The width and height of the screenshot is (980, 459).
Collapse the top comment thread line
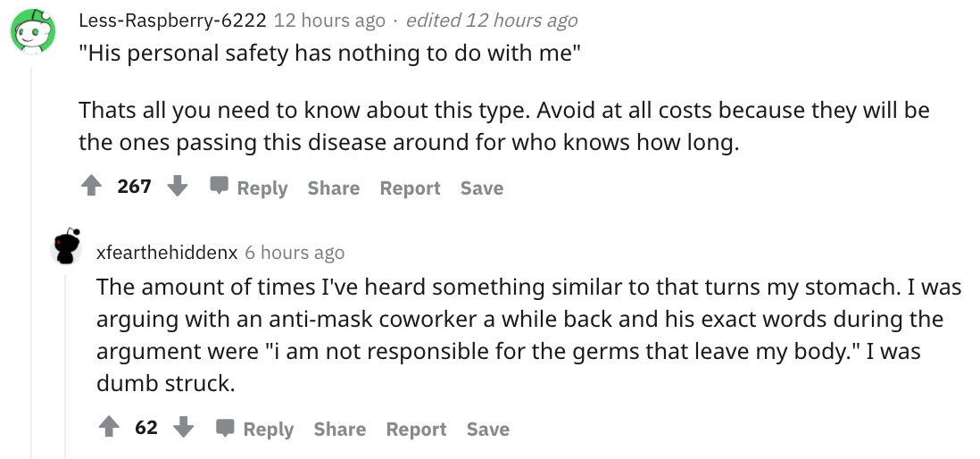point(32,263)
